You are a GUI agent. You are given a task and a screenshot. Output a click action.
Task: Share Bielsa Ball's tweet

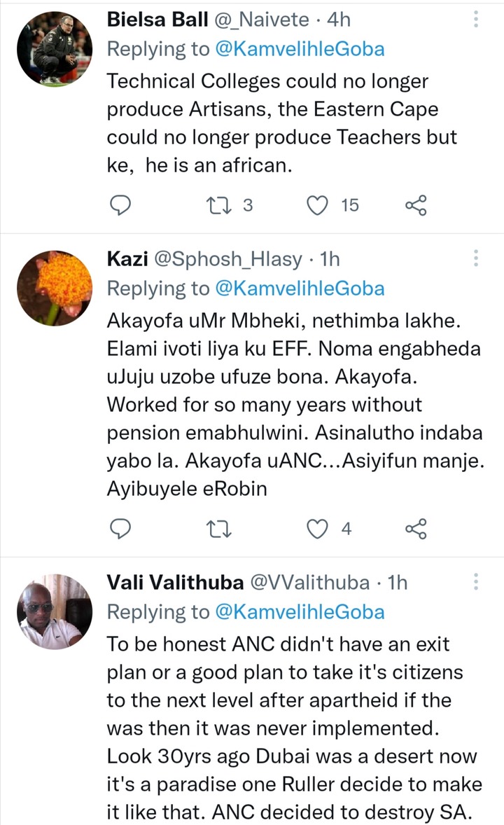pos(416,205)
